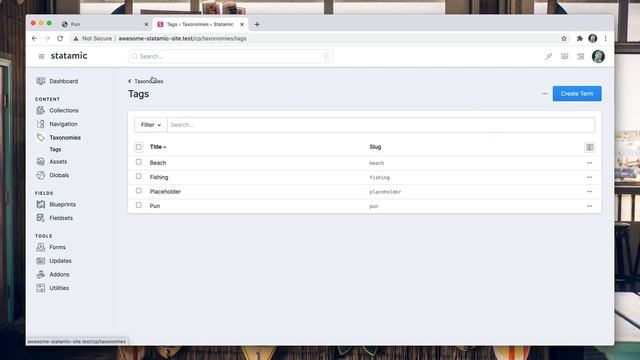This screenshot has height=360, width=640.
Task: Open Addons icon in sidebar
Action: tap(40, 274)
